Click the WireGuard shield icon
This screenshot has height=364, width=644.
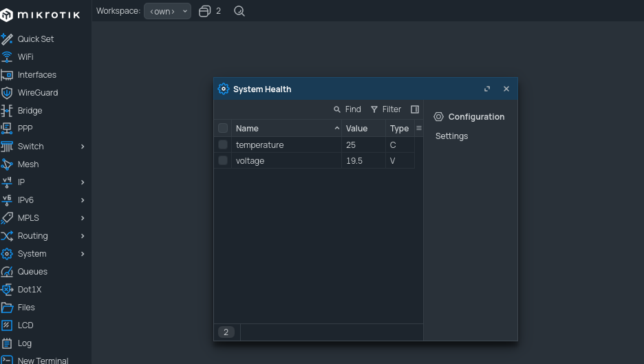point(7,93)
